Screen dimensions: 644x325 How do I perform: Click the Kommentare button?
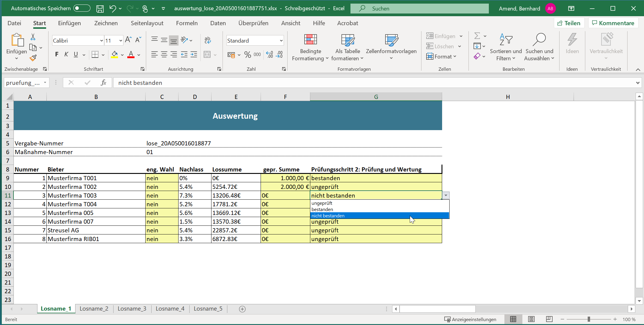(613, 23)
